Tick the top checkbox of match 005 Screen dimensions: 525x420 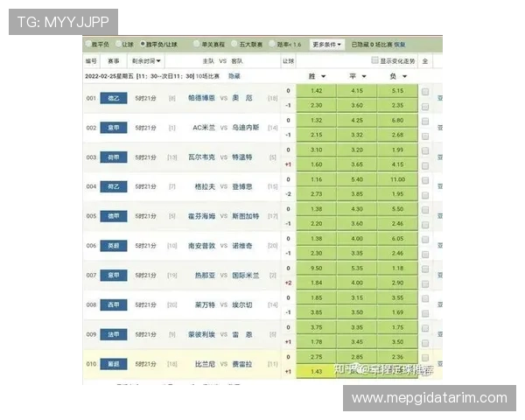click(x=425, y=210)
